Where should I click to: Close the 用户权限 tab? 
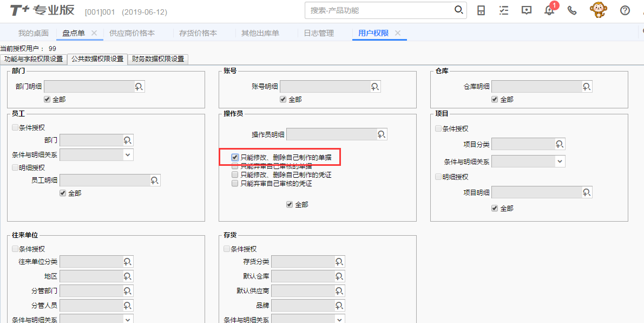pos(398,33)
